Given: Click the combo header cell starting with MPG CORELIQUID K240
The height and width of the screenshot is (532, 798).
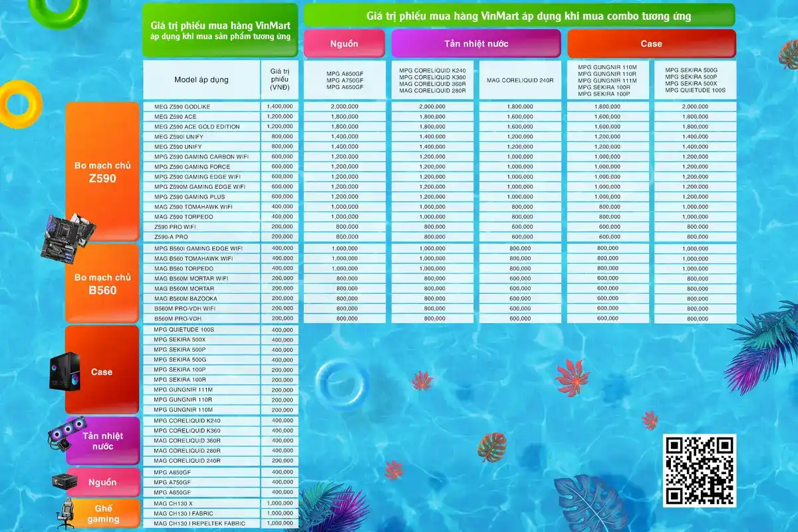Looking at the screenshot, I should click(433, 80).
